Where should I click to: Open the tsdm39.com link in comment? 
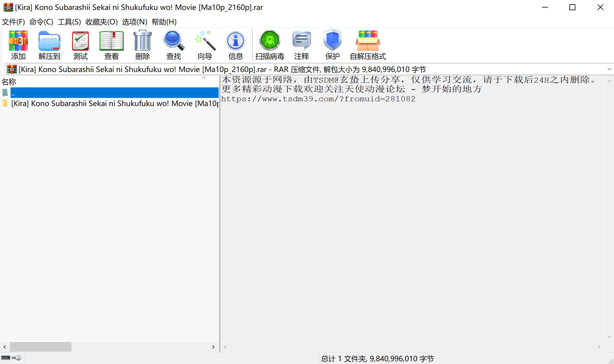[318, 99]
